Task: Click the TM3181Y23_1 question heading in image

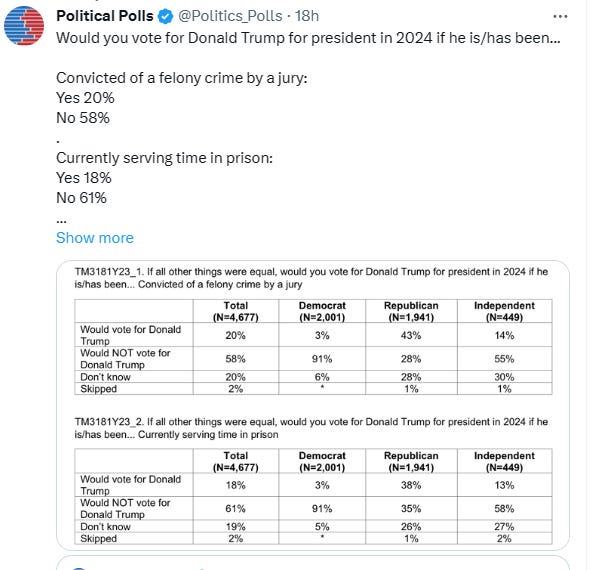Action: click(x=311, y=278)
